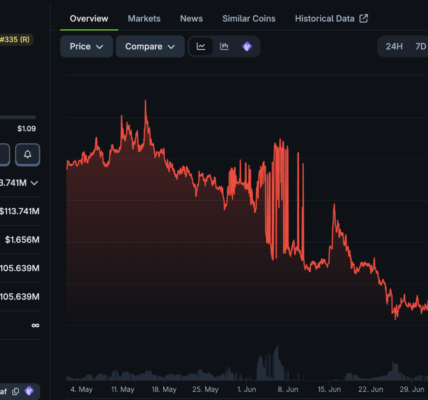The image size is (428, 400).
Task: Switch to the Markets tab
Action: click(x=144, y=19)
